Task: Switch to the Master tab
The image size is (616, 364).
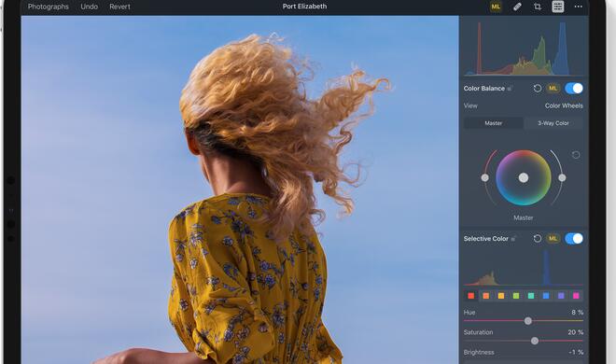Action: (494, 123)
